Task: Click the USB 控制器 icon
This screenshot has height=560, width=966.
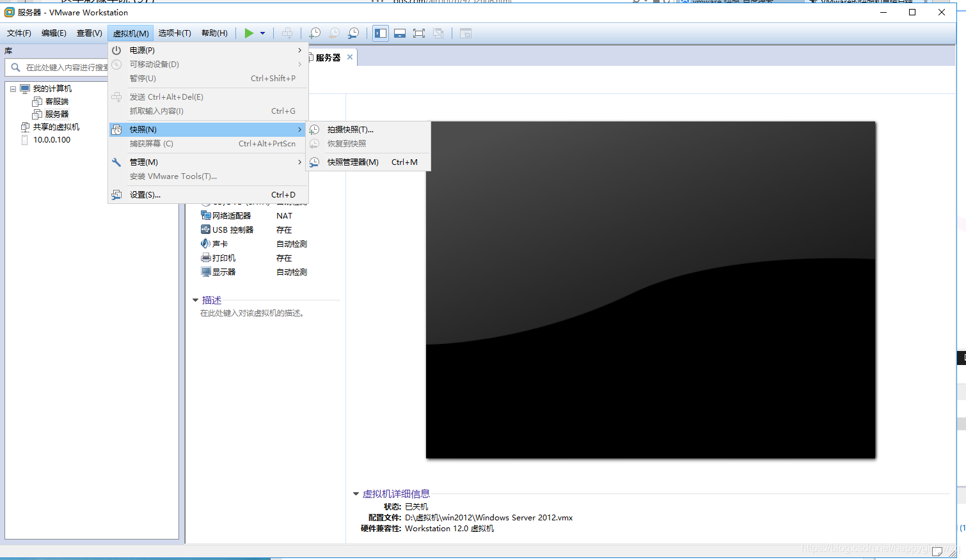Action: [206, 229]
